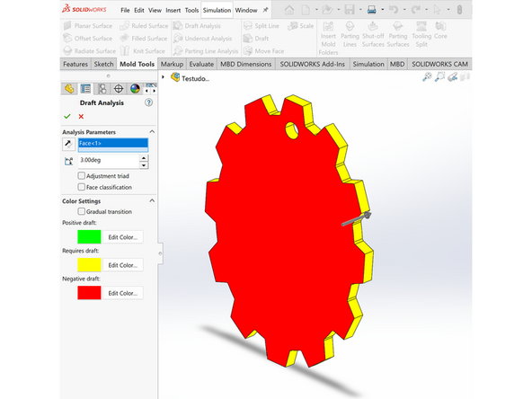Click the Previous View icon
The height and width of the screenshot is (399, 532).
click(x=452, y=77)
